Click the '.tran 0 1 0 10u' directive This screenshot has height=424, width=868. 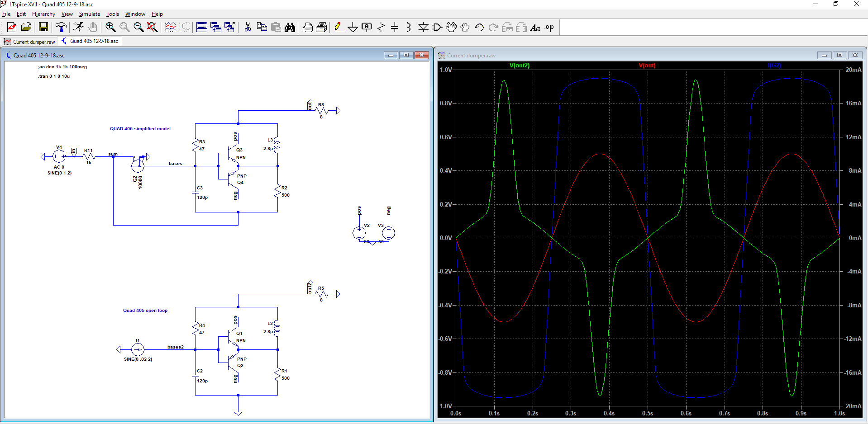[54, 76]
